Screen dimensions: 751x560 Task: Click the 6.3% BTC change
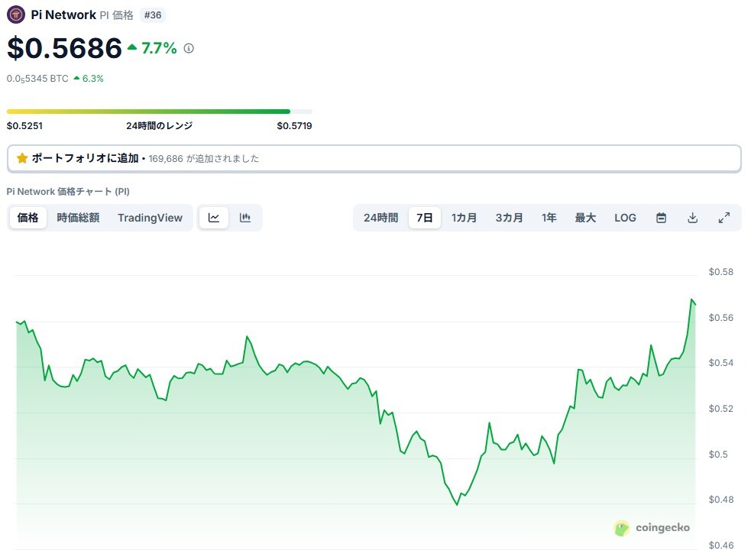click(x=93, y=79)
